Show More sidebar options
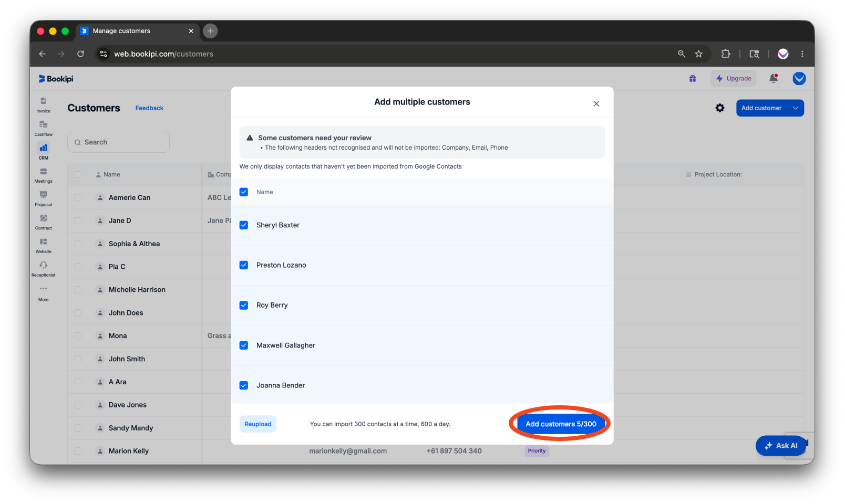This screenshot has height=504, width=845. [43, 293]
